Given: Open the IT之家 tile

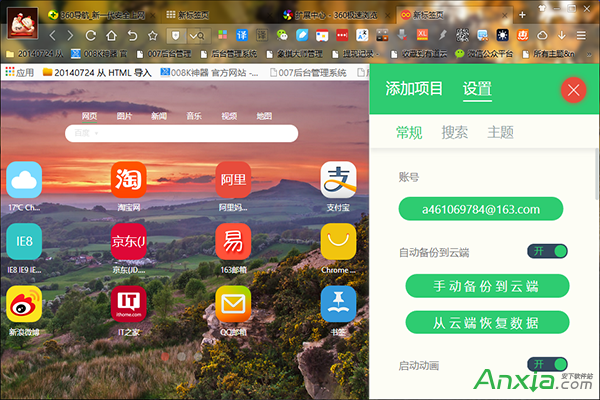Looking at the screenshot, I should pos(129,304).
